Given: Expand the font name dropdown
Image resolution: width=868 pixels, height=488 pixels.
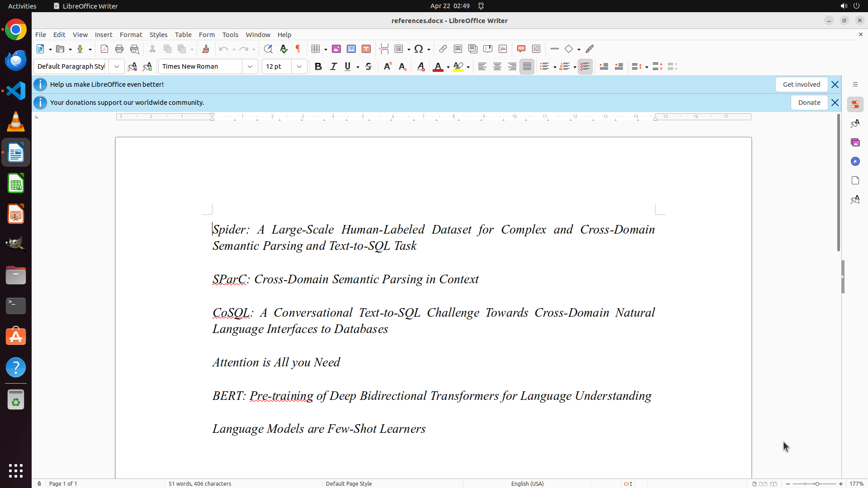Looking at the screenshot, I should tap(250, 67).
